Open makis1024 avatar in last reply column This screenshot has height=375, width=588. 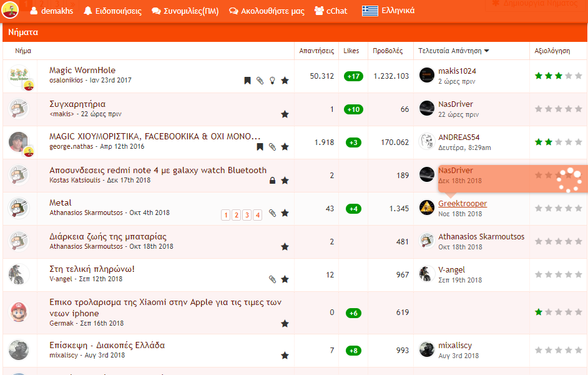point(427,75)
